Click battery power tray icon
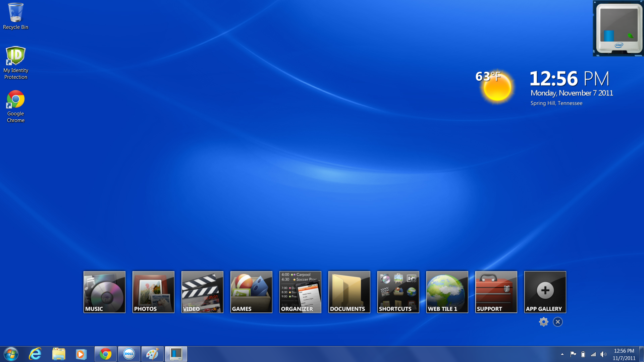The width and height of the screenshot is (644, 362). 583,354
